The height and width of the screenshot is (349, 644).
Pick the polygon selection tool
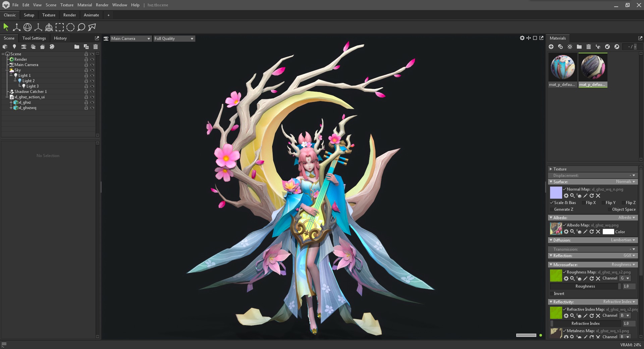coord(92,27)
